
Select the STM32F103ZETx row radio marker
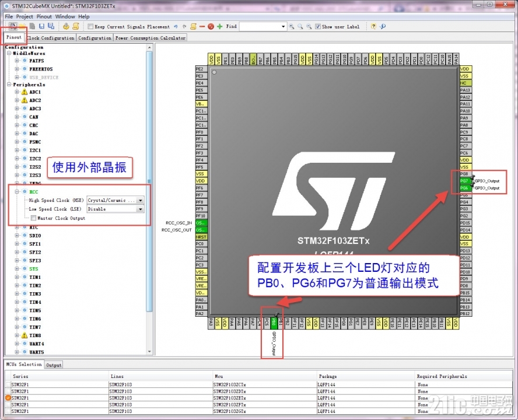tap(8, 398)
